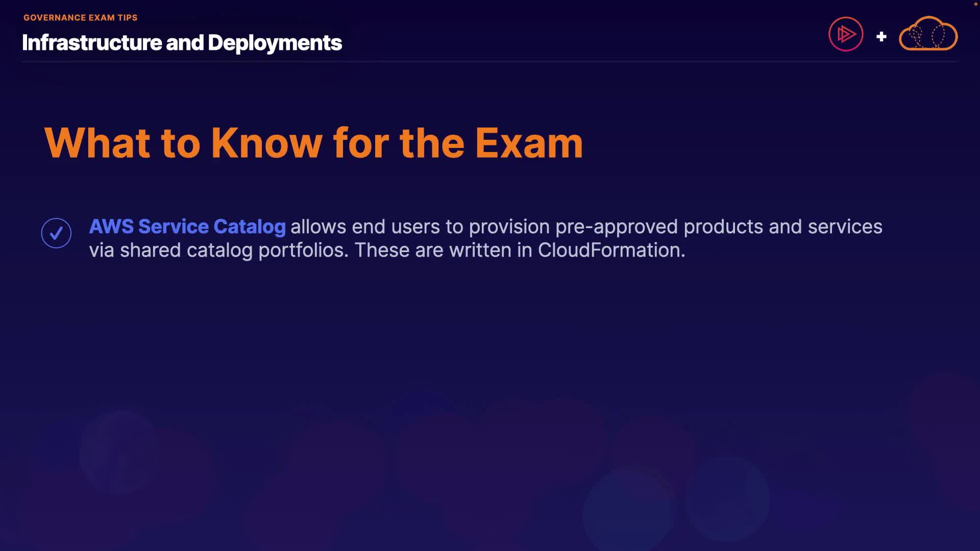Image resolution: width=980 pixels, height=551 pixels.
Task: Click the white plus sign between logos
Action: (881, 37)
